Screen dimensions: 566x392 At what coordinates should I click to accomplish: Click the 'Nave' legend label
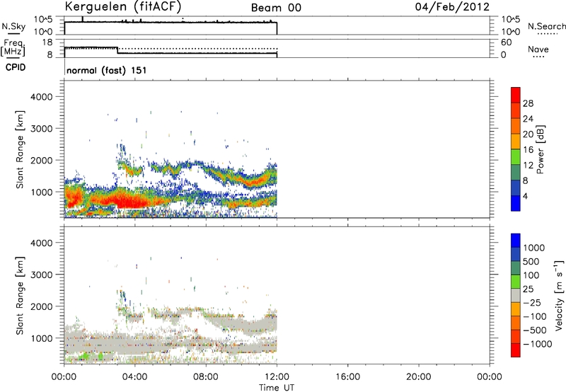tap(538, 49)
